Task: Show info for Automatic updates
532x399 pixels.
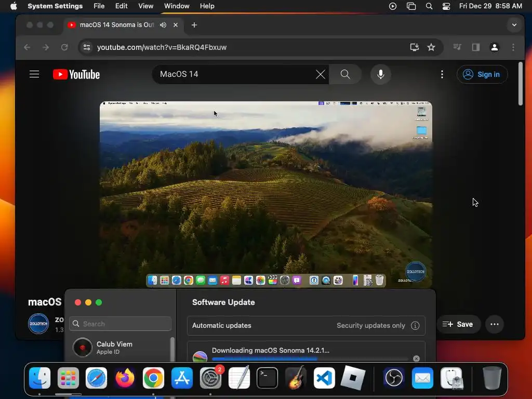Action: pyautogui.click(x=415, y=325)
